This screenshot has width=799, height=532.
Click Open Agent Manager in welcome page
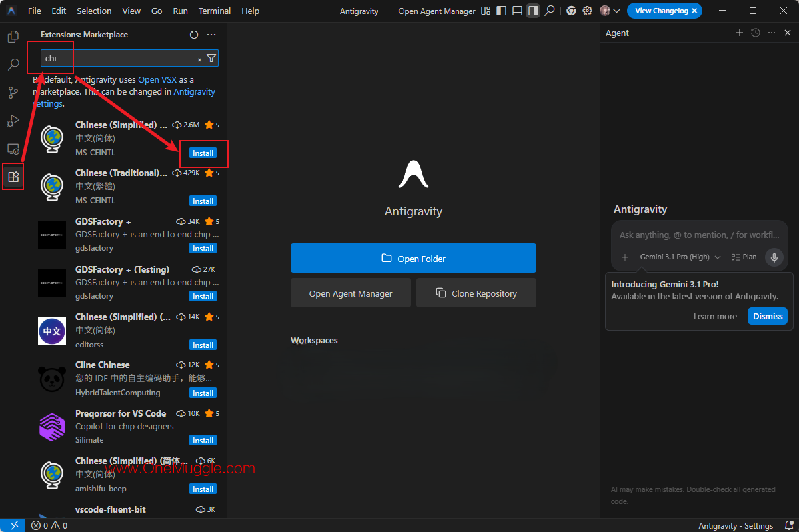351,293
